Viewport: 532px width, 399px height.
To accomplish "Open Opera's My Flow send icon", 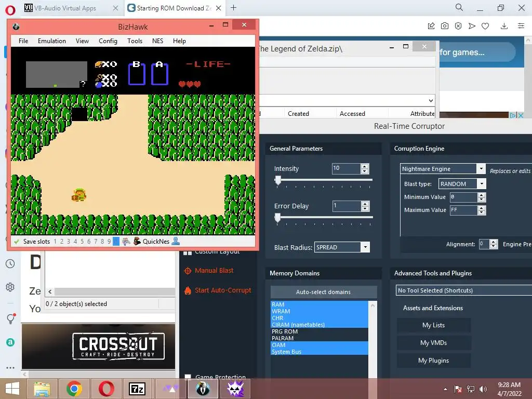I will point(472,26).
